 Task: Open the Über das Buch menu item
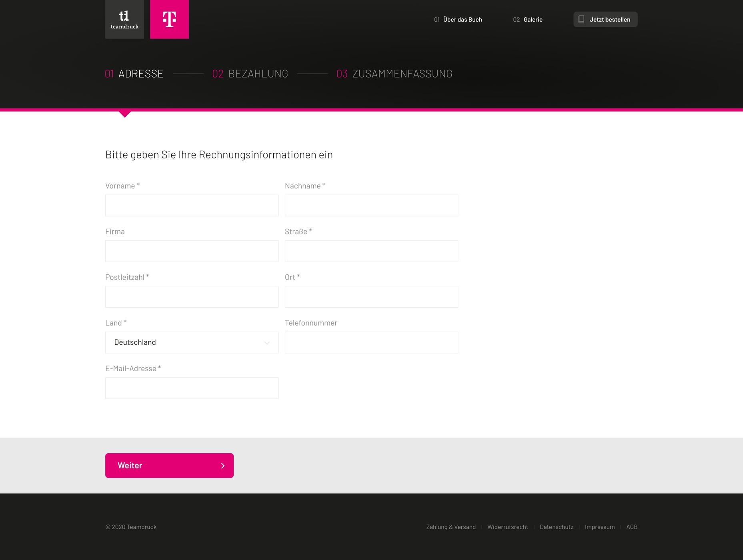coord(458,20)
